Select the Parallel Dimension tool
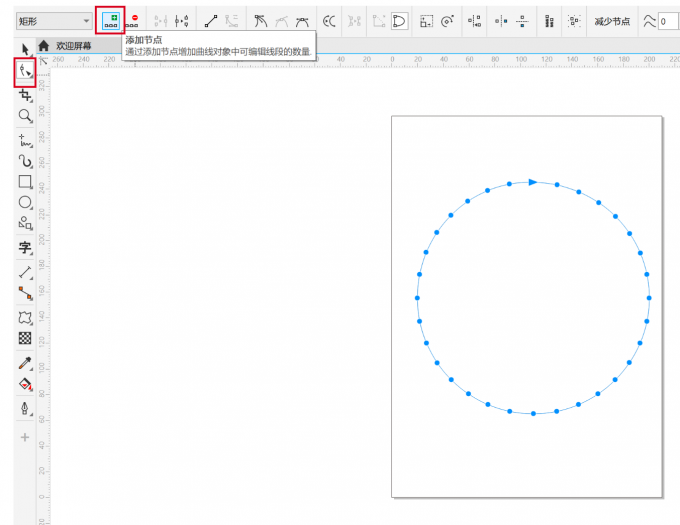 click(25, 272)
